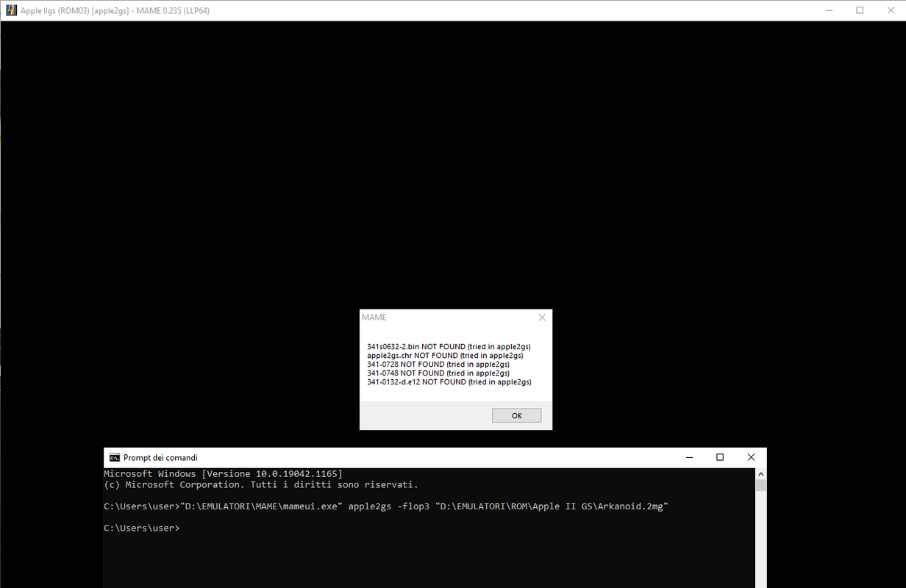
Task: Click the MAME dialog title text
Action: pyautogui.click(x=374, y=318)
